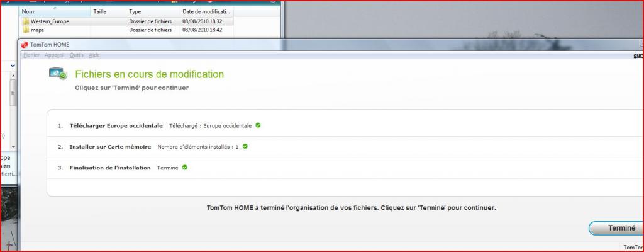
Task: Click green checkmark next to Téléchargé Europe occidentale
Action: (x=258, y=125)
